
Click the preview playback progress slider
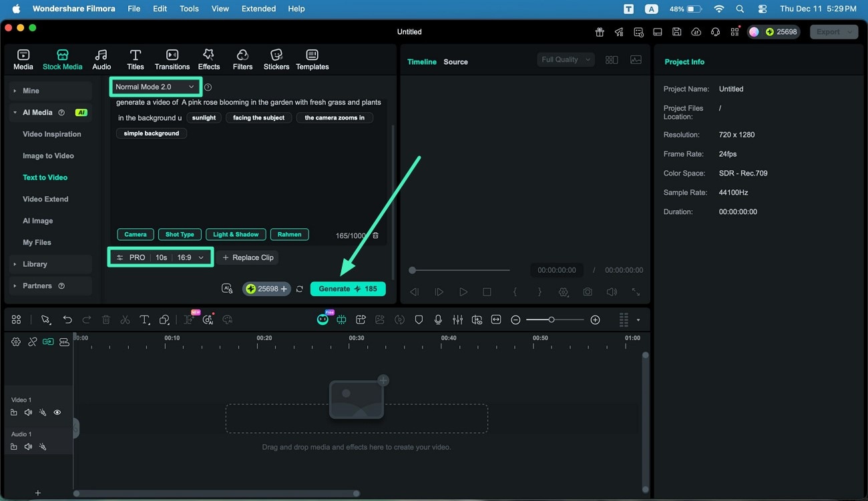coord(461,270)
